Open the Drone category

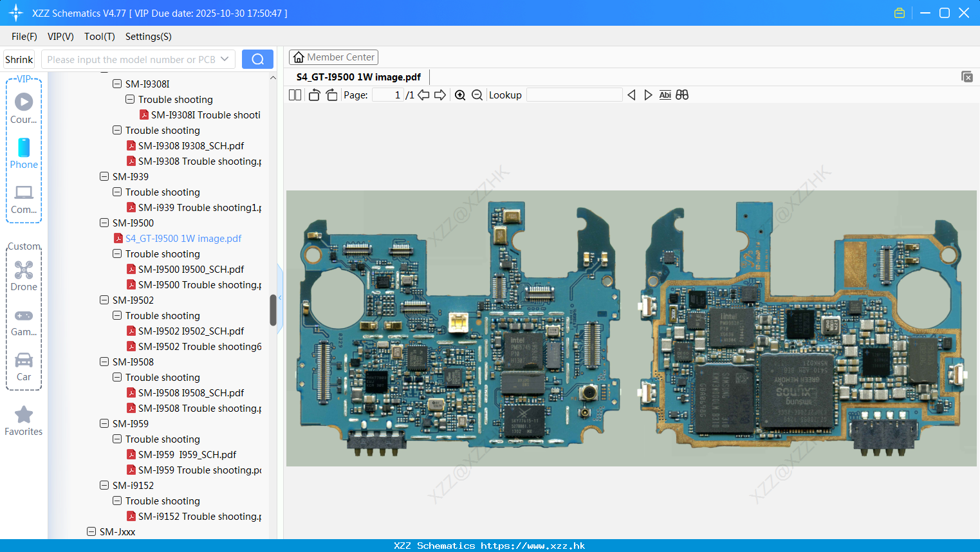point(24,276)
